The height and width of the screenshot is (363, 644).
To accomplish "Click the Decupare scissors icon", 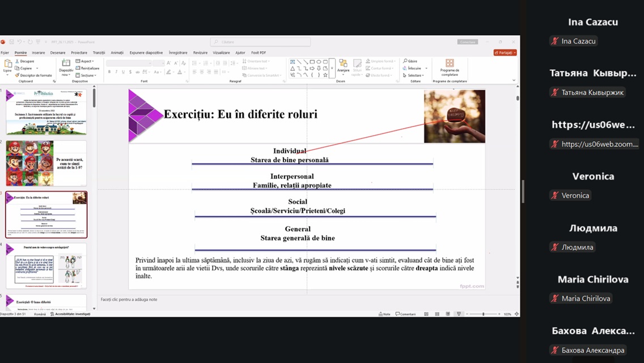I will (x=18, y=61).
